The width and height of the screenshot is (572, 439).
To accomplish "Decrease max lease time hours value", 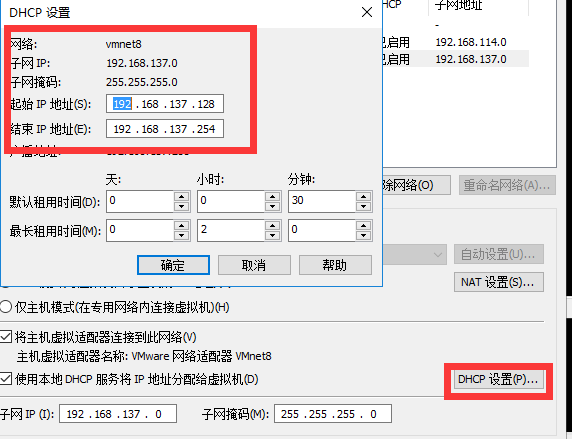I will pos(272,235).
